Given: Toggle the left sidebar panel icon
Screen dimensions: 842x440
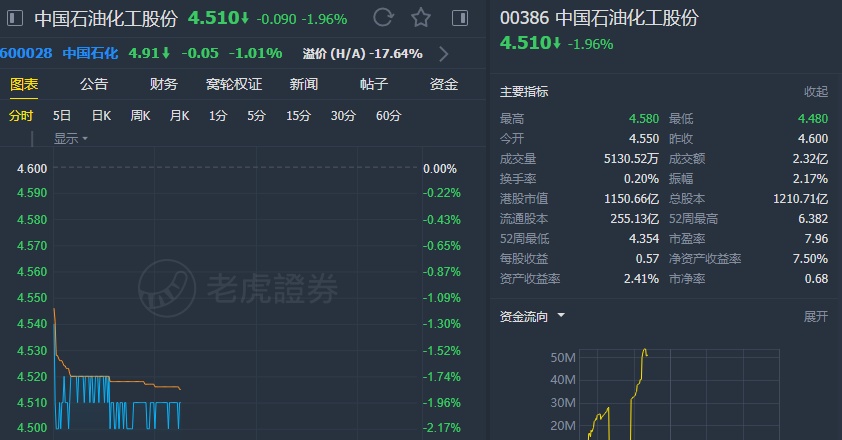Looking at the screenshot, I should coord(14,18).
